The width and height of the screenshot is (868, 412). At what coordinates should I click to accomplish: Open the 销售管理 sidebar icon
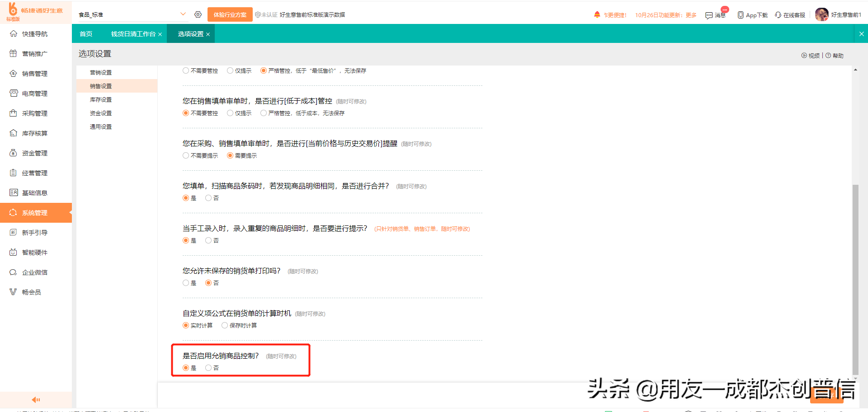point(28,73)
